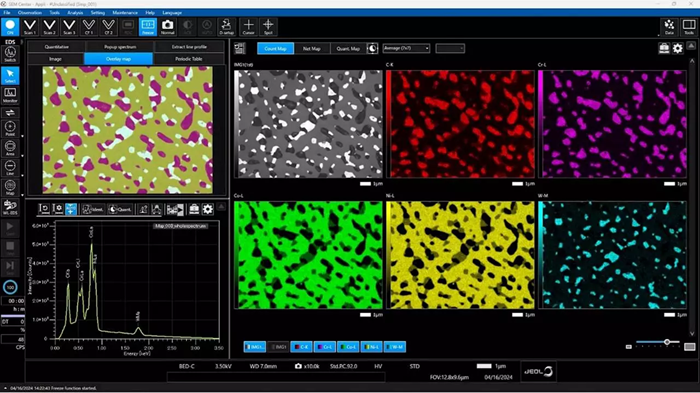Open the D-setup icon

click(x=226, y=27)
